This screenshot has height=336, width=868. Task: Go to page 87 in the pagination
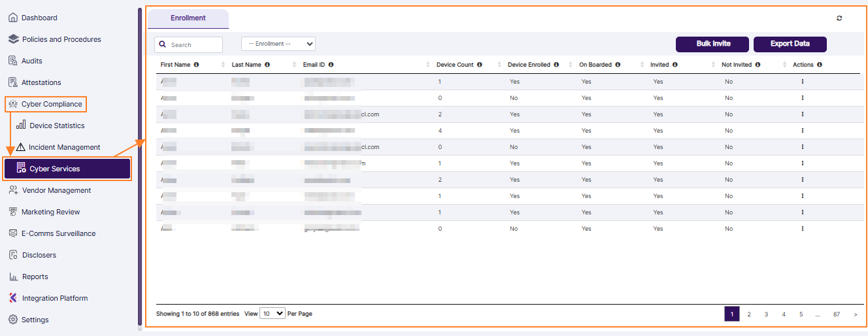click(836, 314)
